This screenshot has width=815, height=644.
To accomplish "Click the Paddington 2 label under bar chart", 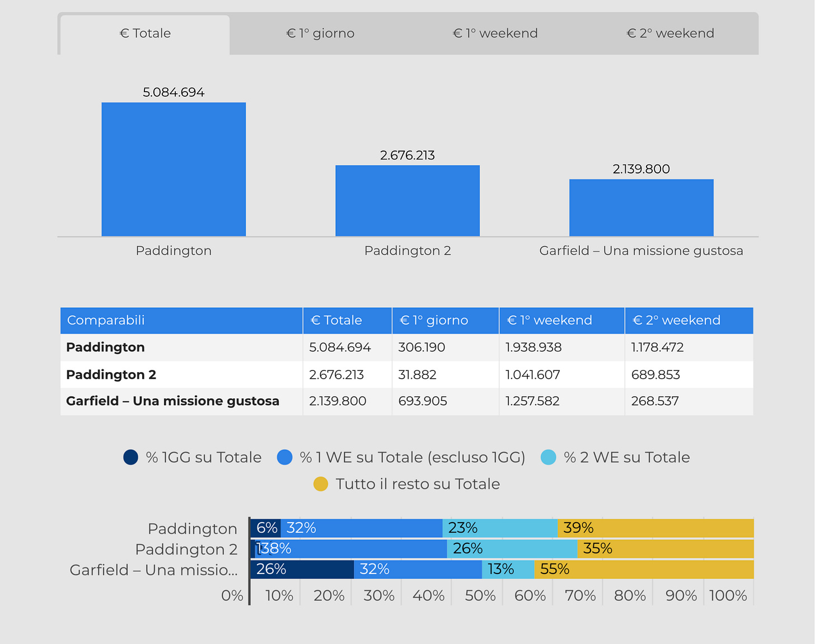I will pyautogui.click(x=407, y=251).
